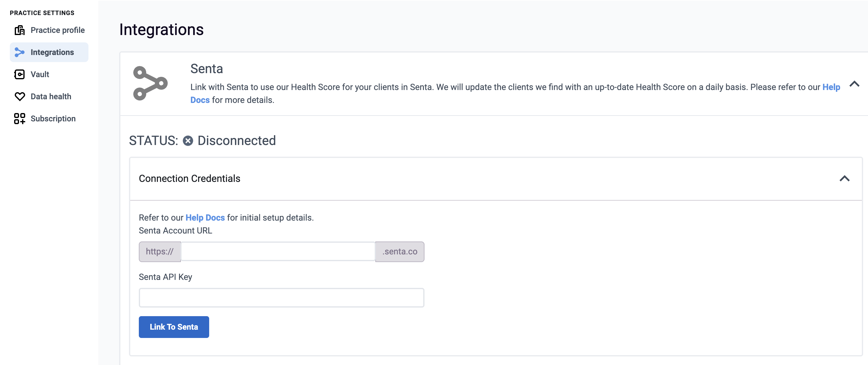Click the Integrations sidebar share icon
868x365 pixels.
(20, 52)
